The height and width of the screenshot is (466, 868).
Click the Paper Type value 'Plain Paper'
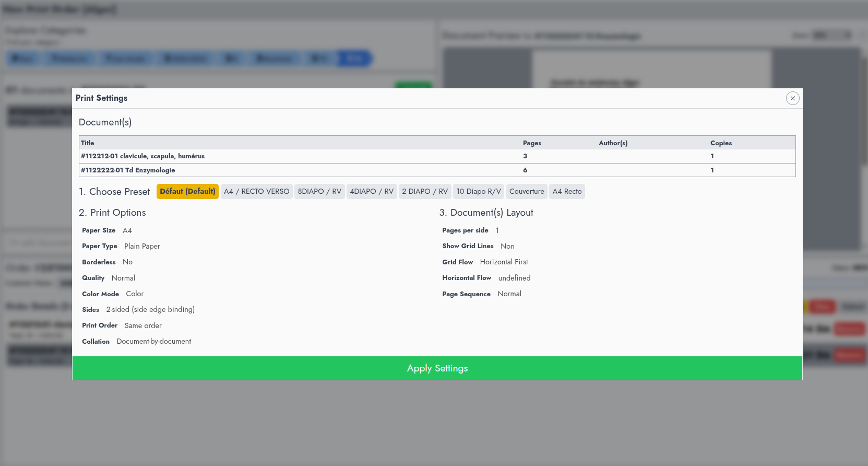pyautogui.click(x=142, y=246)
